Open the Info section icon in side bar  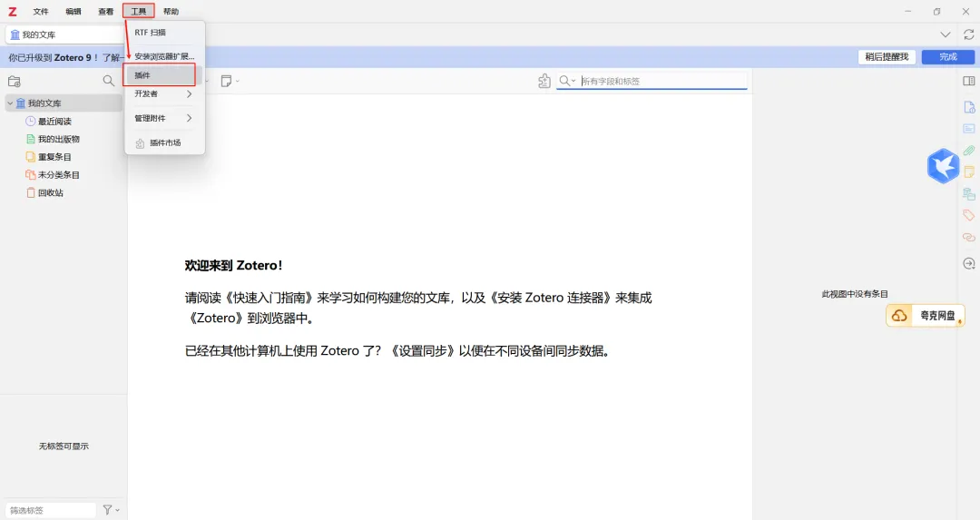tap(969, 107)
